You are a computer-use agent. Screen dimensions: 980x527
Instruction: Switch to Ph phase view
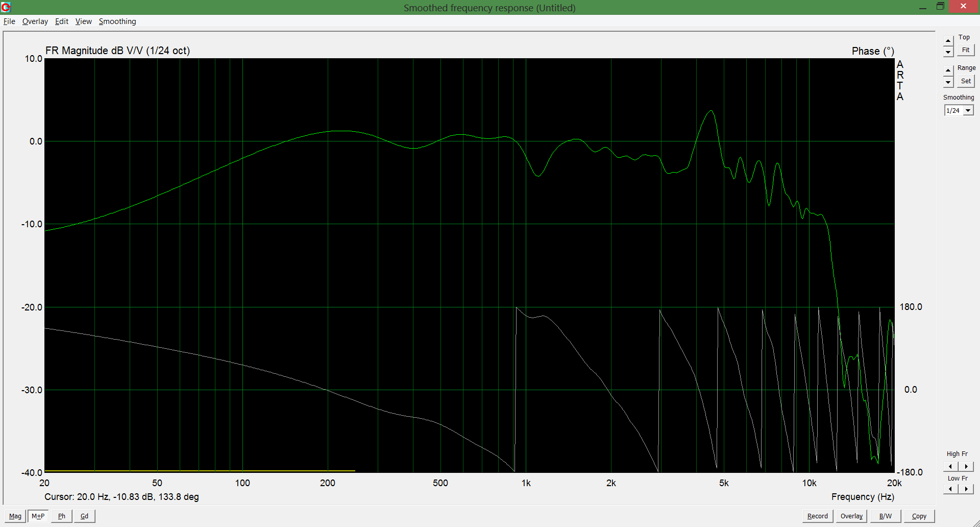pyautogui.click(x=62, y=516)
